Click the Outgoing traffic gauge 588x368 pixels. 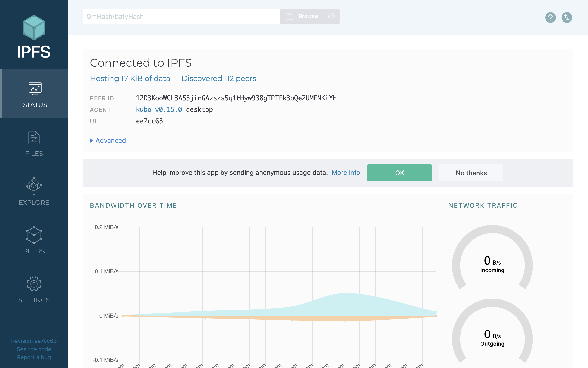(x=492, y=331)
